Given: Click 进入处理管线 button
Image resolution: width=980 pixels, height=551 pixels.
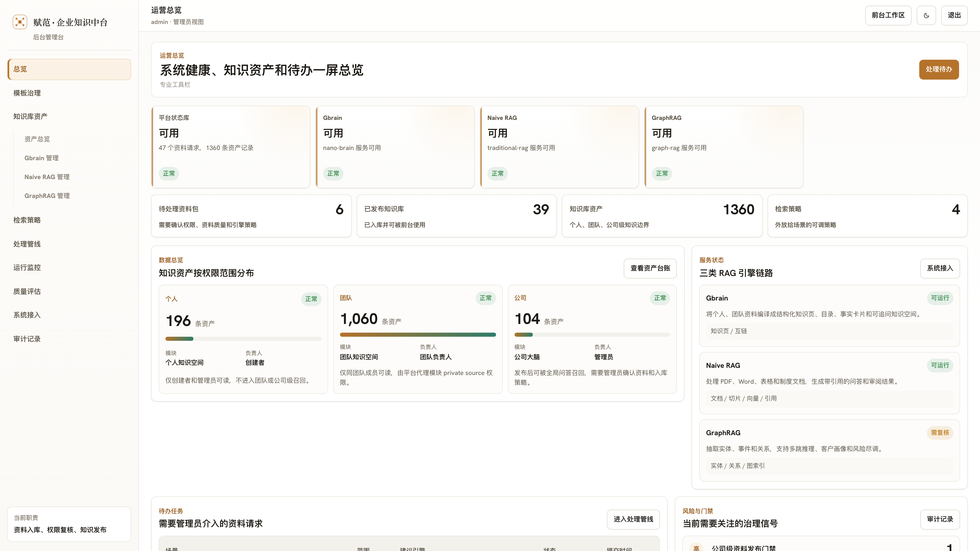Looking at the screenshot, I should point(633,519).
